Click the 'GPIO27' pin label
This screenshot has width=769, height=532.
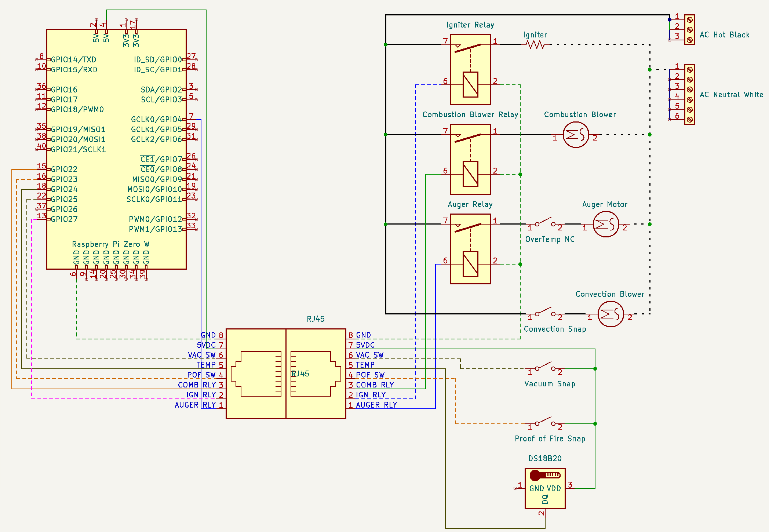(64, 219)
